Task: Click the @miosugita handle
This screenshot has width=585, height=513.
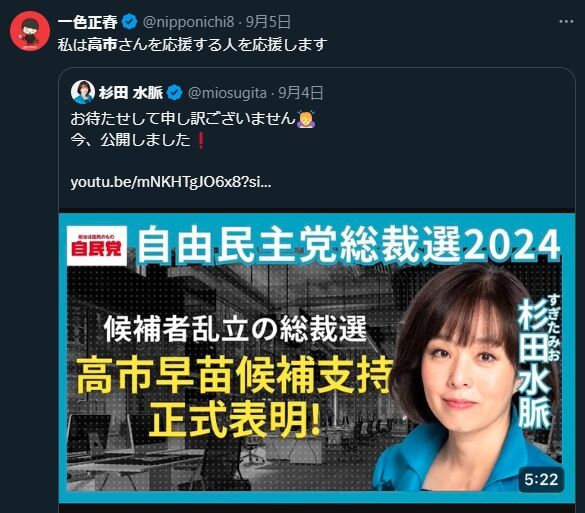Action: pos(227,93)
